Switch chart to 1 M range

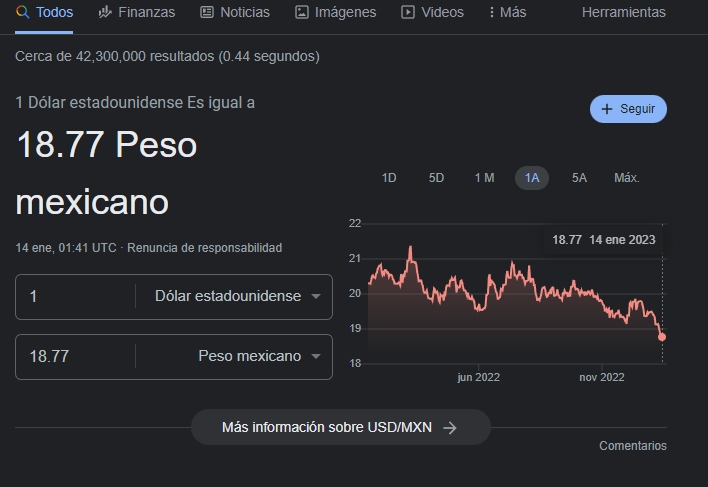click(x=484, y=178)
